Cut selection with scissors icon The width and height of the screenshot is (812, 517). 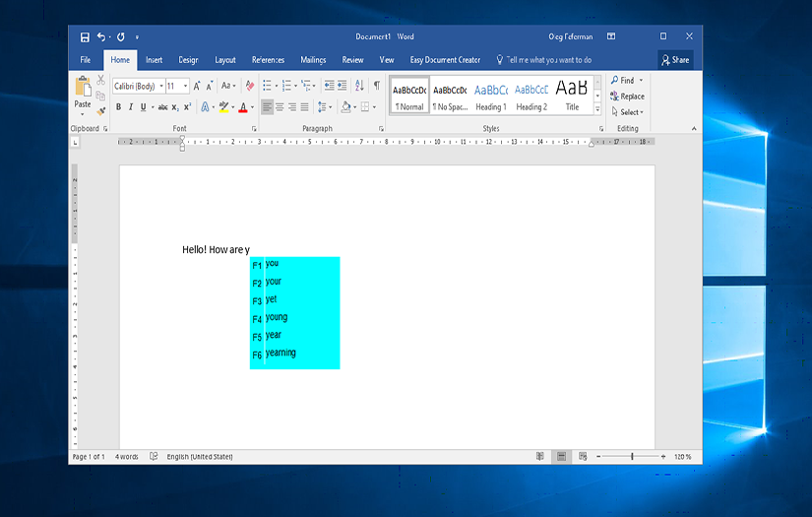pyautogui.click(x=100, y=79)
